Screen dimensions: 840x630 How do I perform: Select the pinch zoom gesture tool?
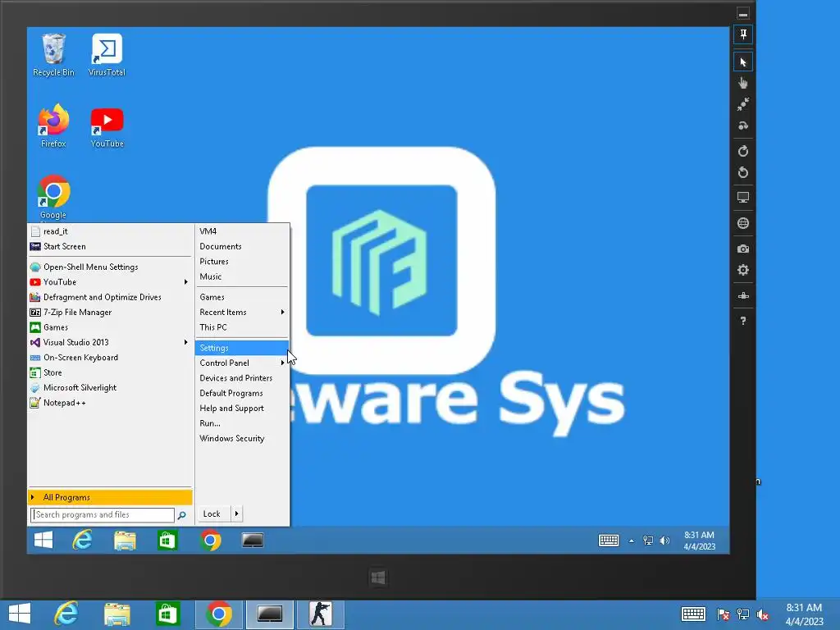pos(743,104)
